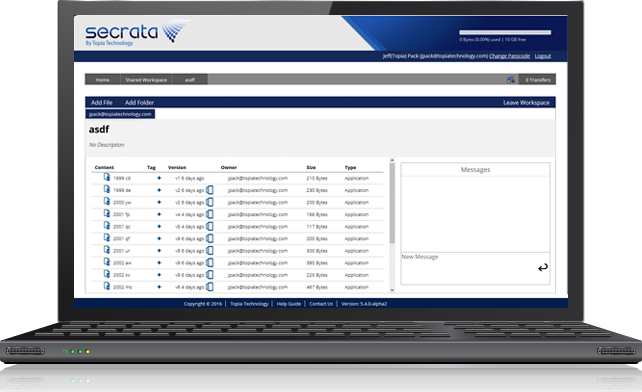
Task: Focus the New Message input field
Action: [475, 268]
